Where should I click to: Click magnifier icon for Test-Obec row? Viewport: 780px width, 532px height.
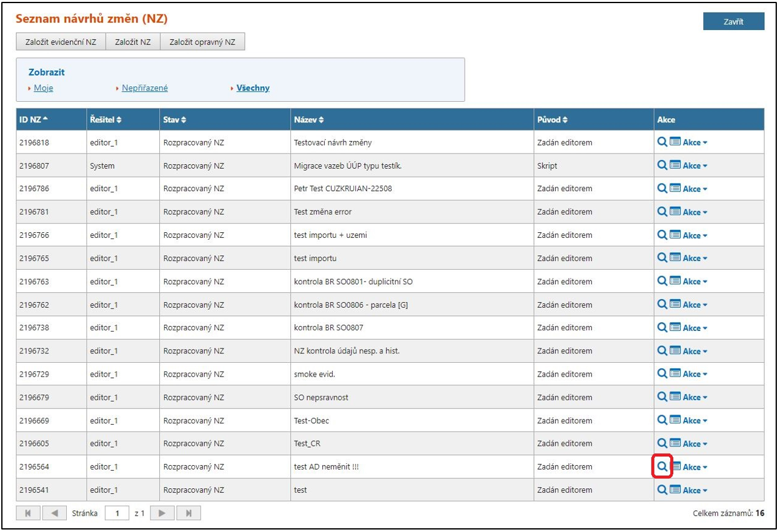[x=662, y=420]
